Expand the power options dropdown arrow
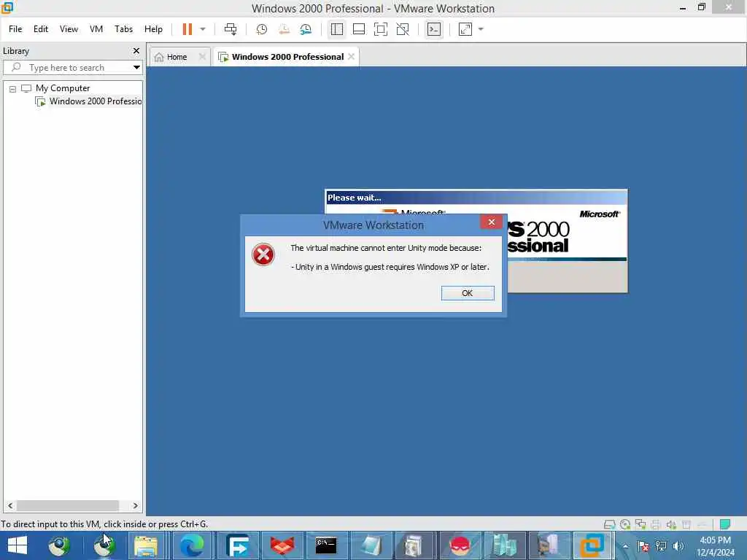The image size is (747, 560). [203, 29]
